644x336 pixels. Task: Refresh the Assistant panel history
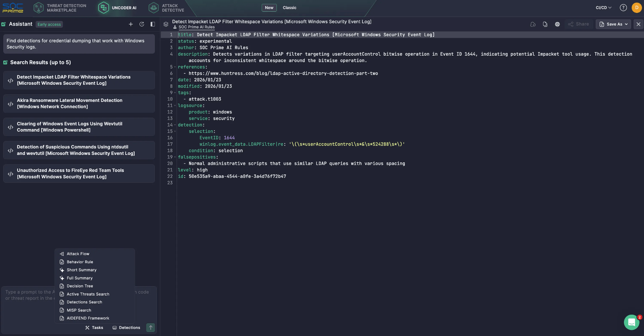click(x=142, y=24)
